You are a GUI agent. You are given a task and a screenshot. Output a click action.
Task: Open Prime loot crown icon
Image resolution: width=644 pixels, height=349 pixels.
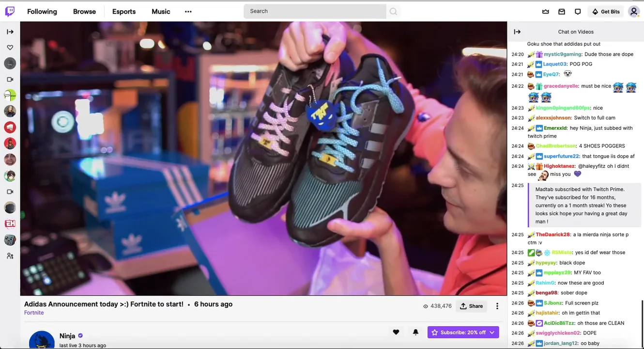point(546,12)
